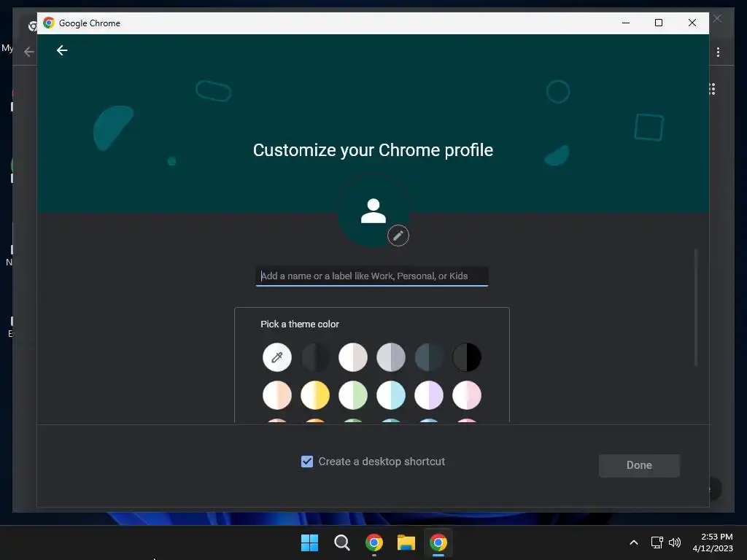Pick the warm white theme color
Viewport: 747px width, 560px height.
[x=353, y=357]
